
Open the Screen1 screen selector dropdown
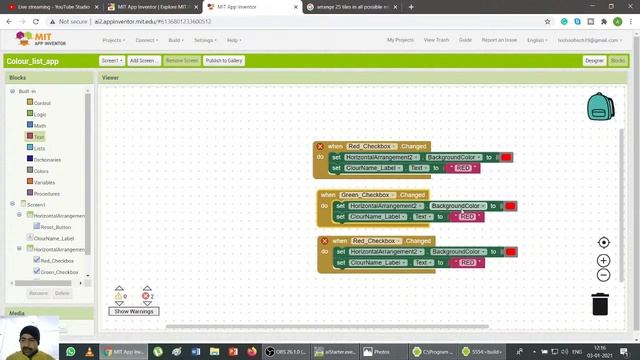(112, 60)
